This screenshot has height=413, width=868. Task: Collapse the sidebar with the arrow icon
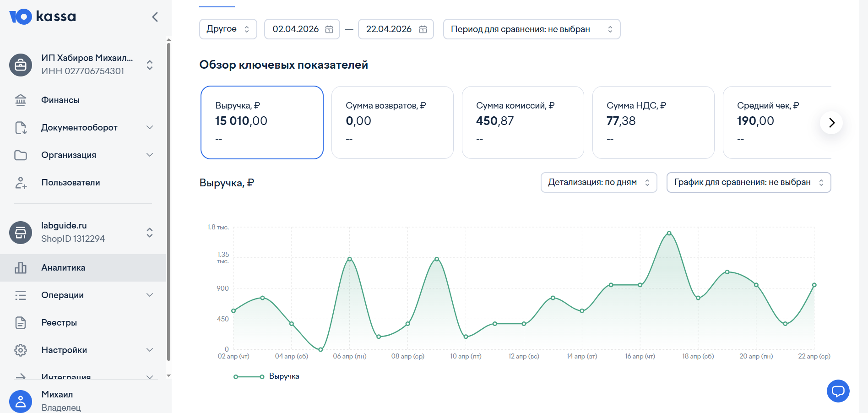[155, 17]
